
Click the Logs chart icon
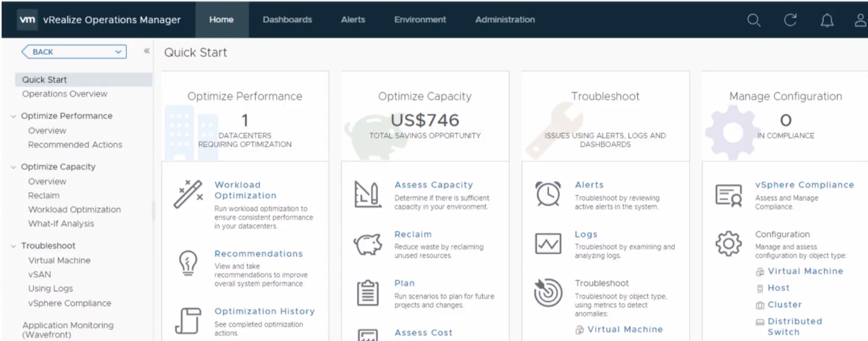548,244
